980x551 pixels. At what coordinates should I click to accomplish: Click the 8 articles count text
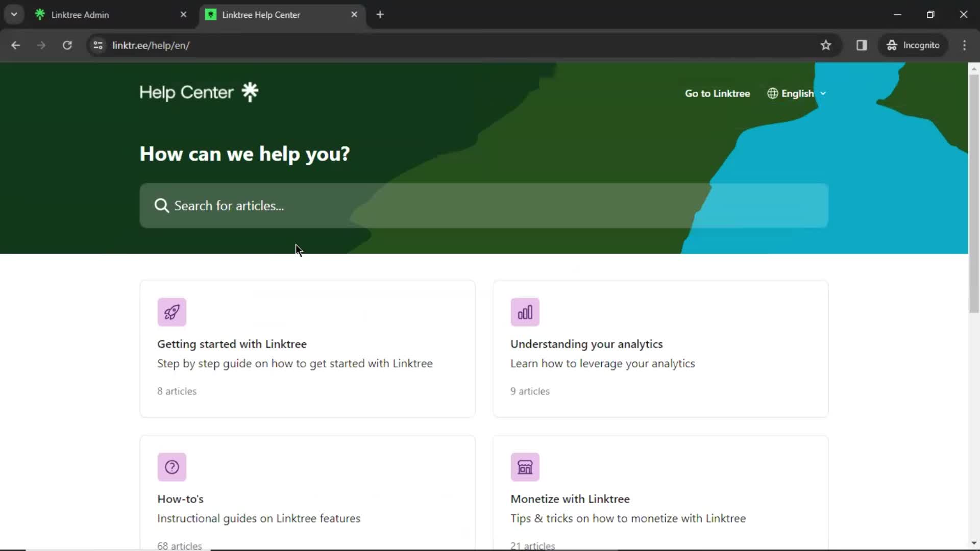tap(177, 391)
